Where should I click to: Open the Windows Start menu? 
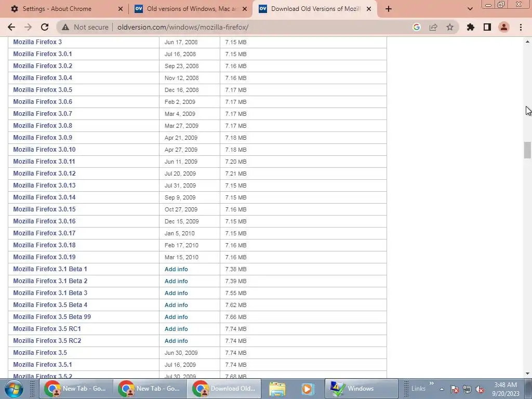[x=14, y=389]
